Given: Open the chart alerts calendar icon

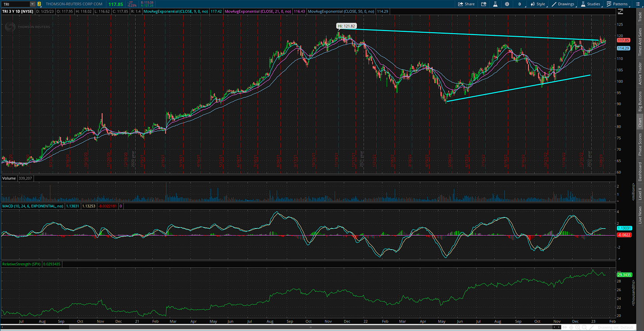Looking at the screenshot, I should (484, 4).
